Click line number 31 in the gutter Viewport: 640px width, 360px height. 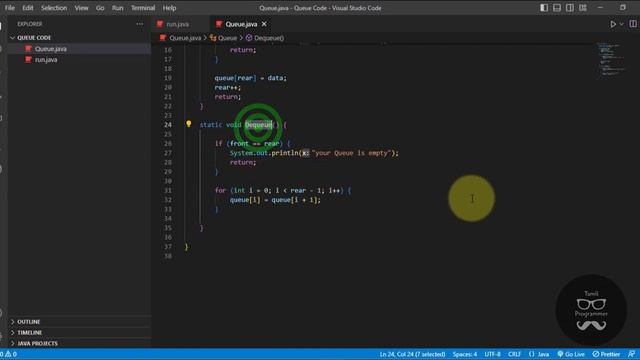point(168,191)
